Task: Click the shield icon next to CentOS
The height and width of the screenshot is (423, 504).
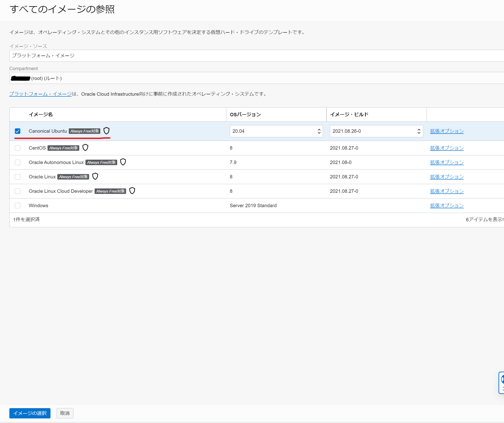Action: 85,148
